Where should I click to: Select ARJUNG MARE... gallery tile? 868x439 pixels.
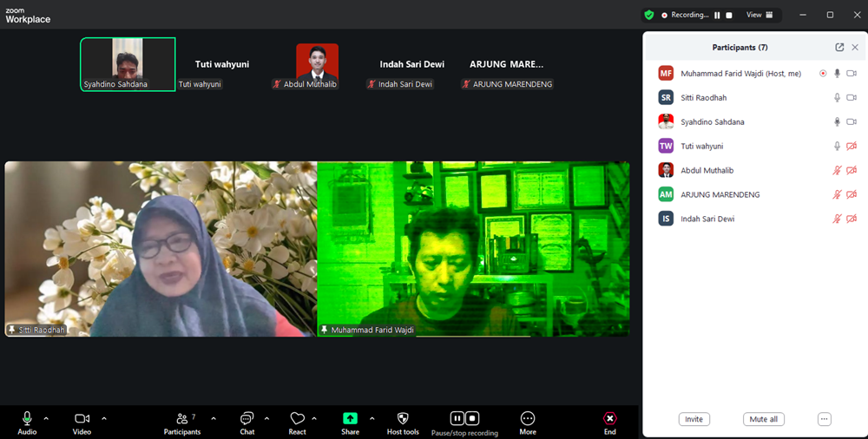click(507, 64)
